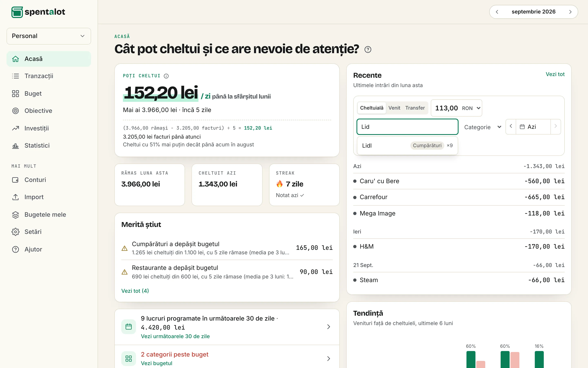Open Bugetele mele layers page
Screen dimensions: 588x368
pyautogui.click(x=49, y=215)
